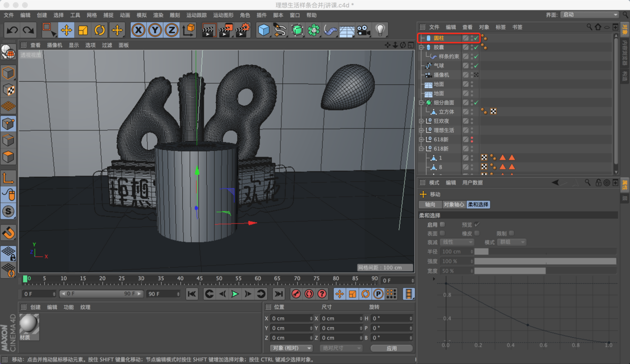The width and height of the screenshot is (630, 364).
Task: Toggle the X axis lock
Action: point(138,30)
